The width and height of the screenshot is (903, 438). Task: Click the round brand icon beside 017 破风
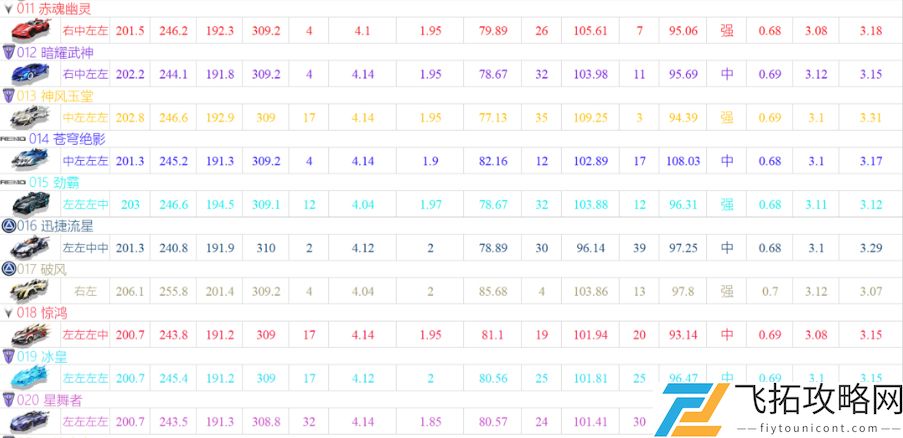click(x=8, y=269)
